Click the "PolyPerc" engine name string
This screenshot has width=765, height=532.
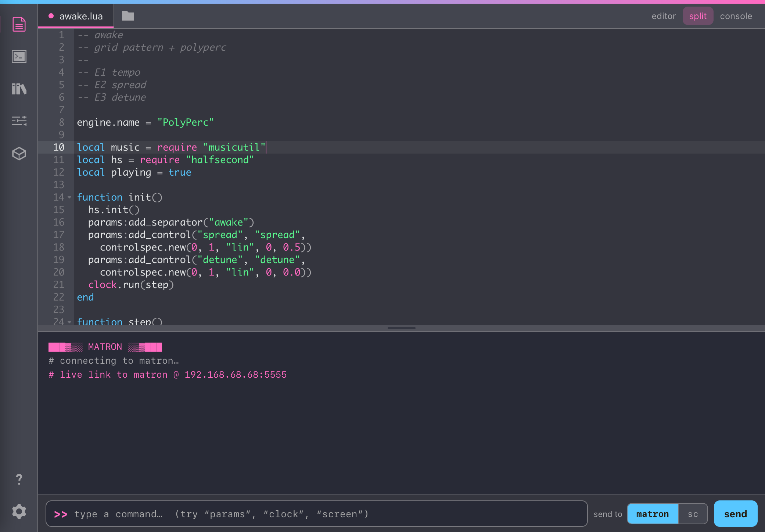tap(186, 122)
